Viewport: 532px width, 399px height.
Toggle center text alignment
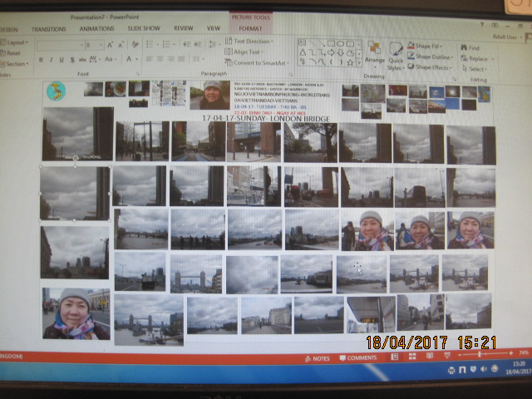tap(160, 59)
